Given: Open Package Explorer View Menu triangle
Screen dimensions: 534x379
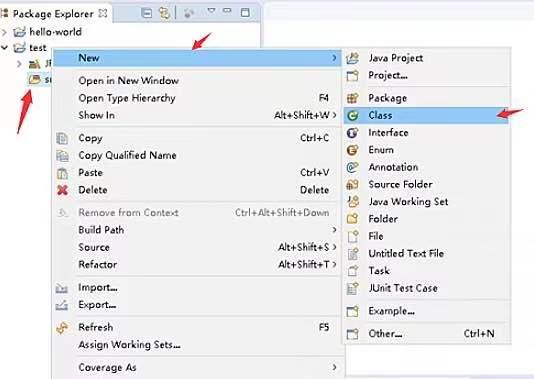Looking at the screenshot, I should click(211, 11).
